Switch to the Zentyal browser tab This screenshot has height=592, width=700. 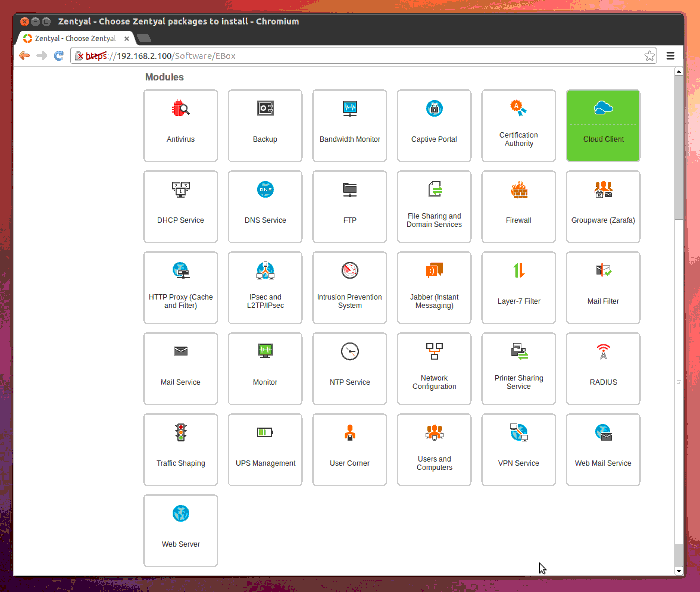tap(73, 37)
